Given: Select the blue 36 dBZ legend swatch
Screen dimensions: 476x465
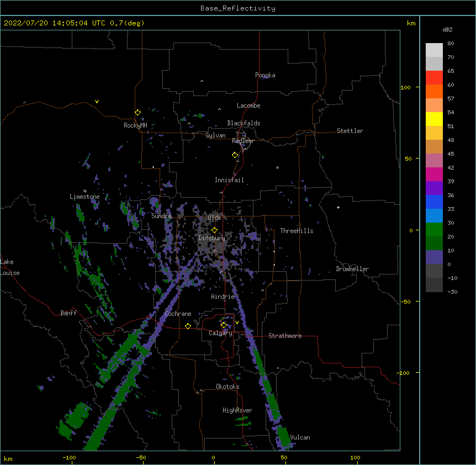Looking at the screenshot, I should pyautogui.click(x=434, y=202).
